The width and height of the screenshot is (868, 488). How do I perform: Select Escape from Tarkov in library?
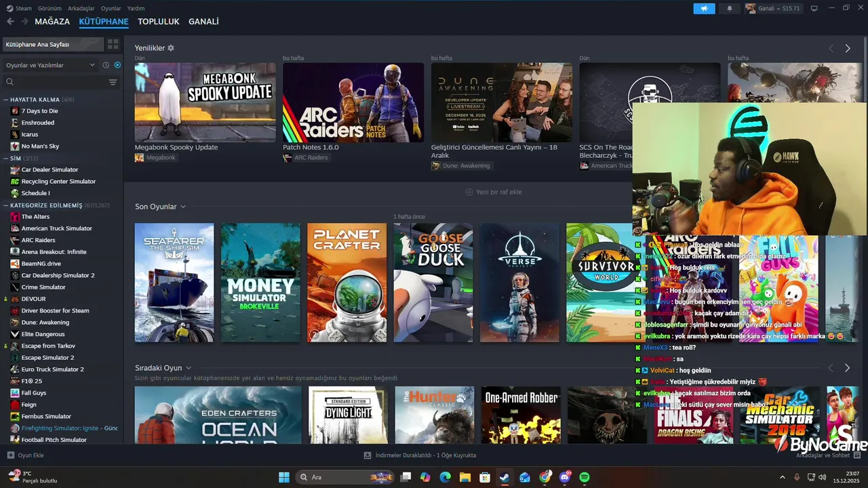coord(48,346)
